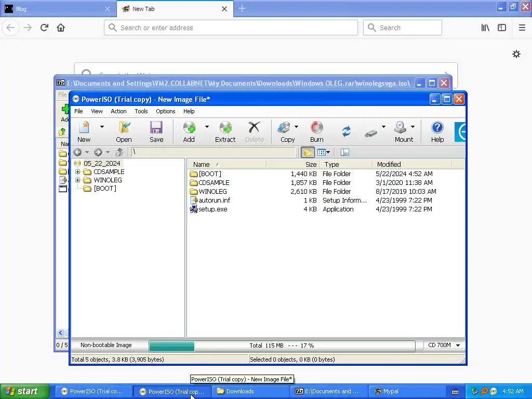Sort by the Modified column header
532x399 pixels.
click(x=412, y=164)
